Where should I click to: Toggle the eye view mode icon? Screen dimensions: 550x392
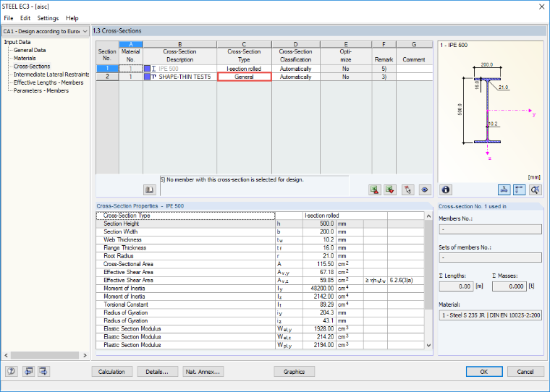[x=425, y=189]
